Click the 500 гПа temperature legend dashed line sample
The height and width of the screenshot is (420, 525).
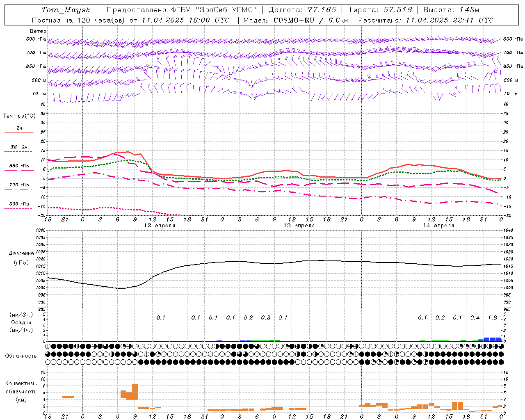pos(19,208)
